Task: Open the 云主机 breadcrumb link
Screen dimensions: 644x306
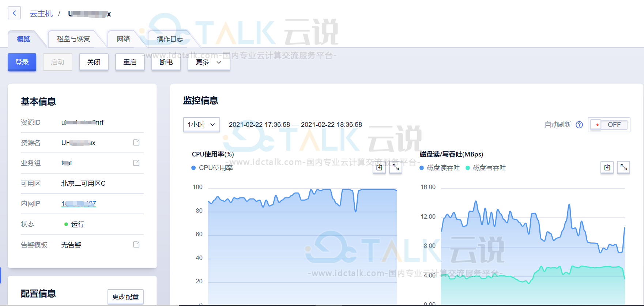Action: (41, 14)
